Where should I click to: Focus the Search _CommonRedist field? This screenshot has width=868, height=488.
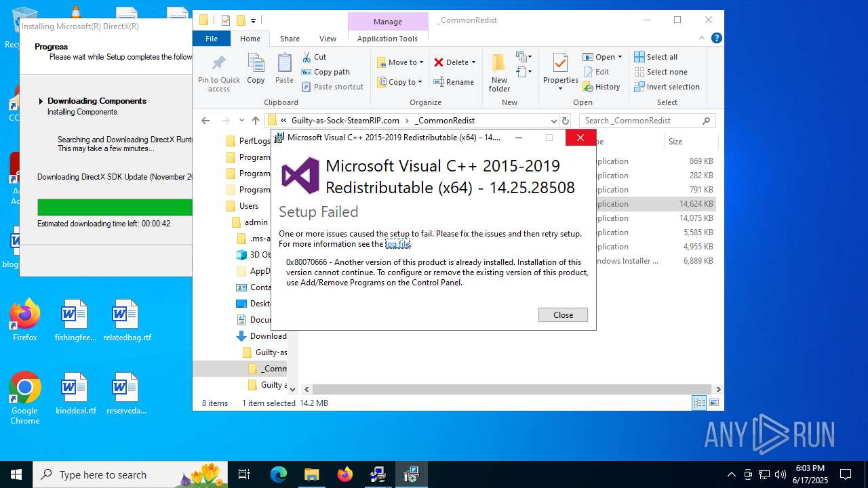(647, 121)
